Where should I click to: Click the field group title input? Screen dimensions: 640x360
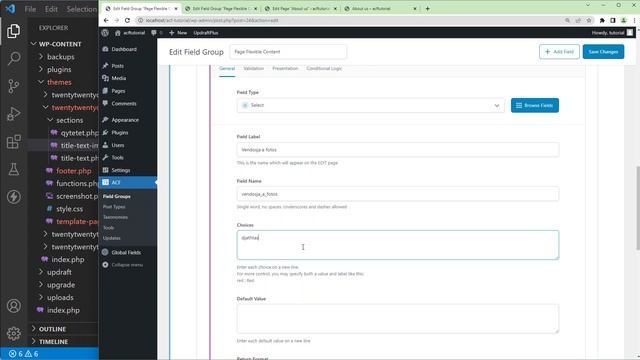[x=288, y=52]
